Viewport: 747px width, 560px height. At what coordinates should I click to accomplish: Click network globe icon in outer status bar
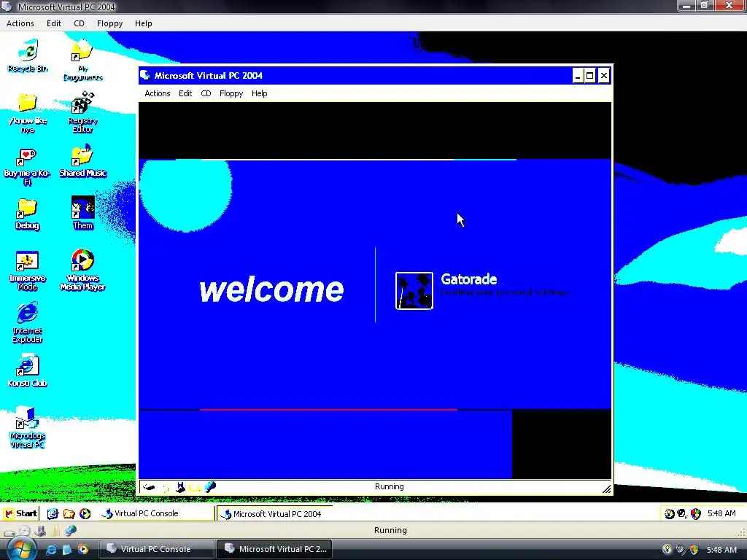pos(71,530)
